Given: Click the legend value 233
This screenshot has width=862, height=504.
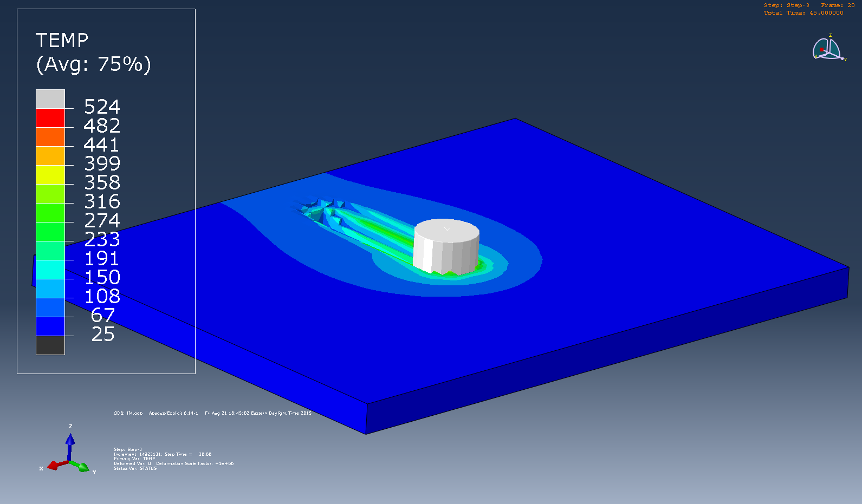Looking at the screenshot, I should point(102,239).
